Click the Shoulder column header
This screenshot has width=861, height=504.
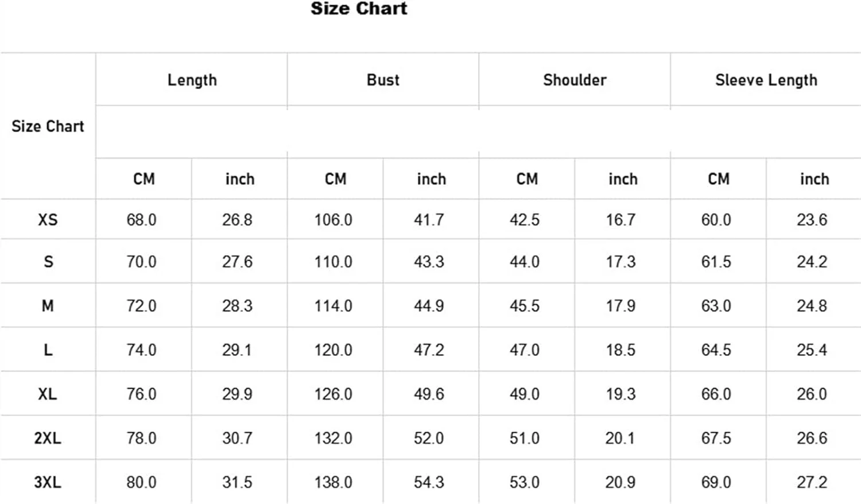(x=575, y=80)
